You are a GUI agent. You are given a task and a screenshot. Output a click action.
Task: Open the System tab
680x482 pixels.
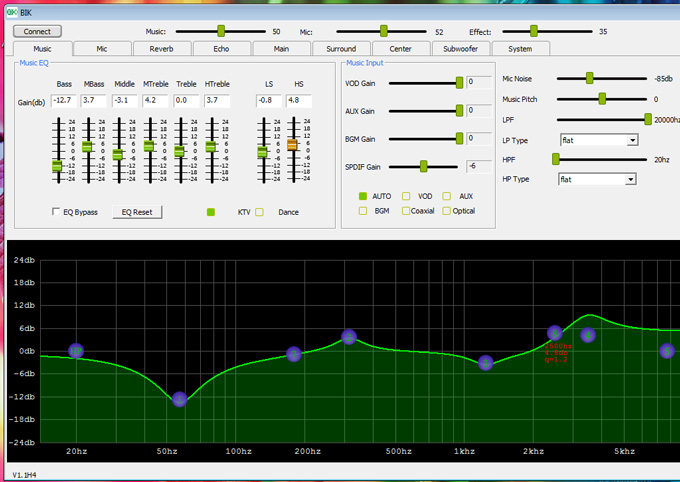point(520,49)
